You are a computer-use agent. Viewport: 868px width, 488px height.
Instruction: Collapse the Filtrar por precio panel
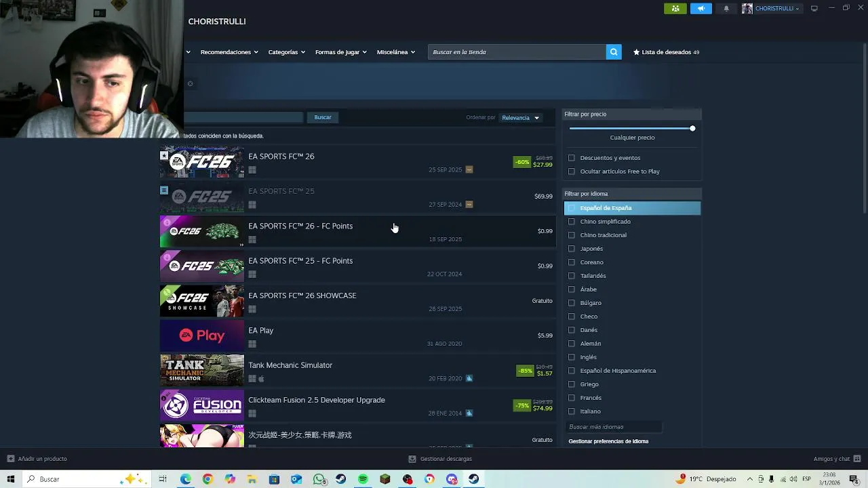point(632,114)
